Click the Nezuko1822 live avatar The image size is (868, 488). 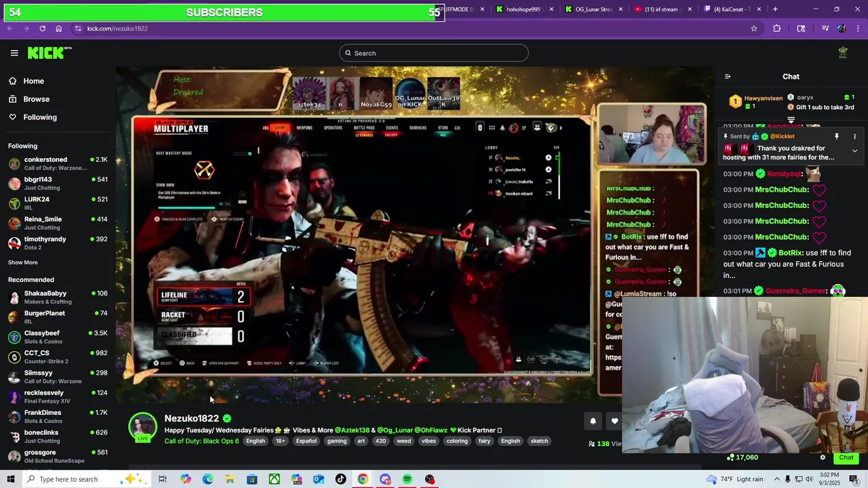pyautogui.click(x=143, y=427)
